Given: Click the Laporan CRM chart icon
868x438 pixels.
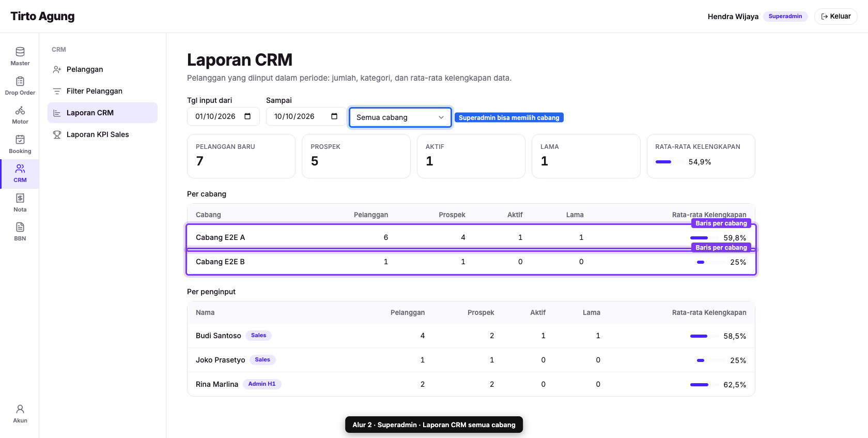Looking at the screenshot, I should click(x=57, y=113).
